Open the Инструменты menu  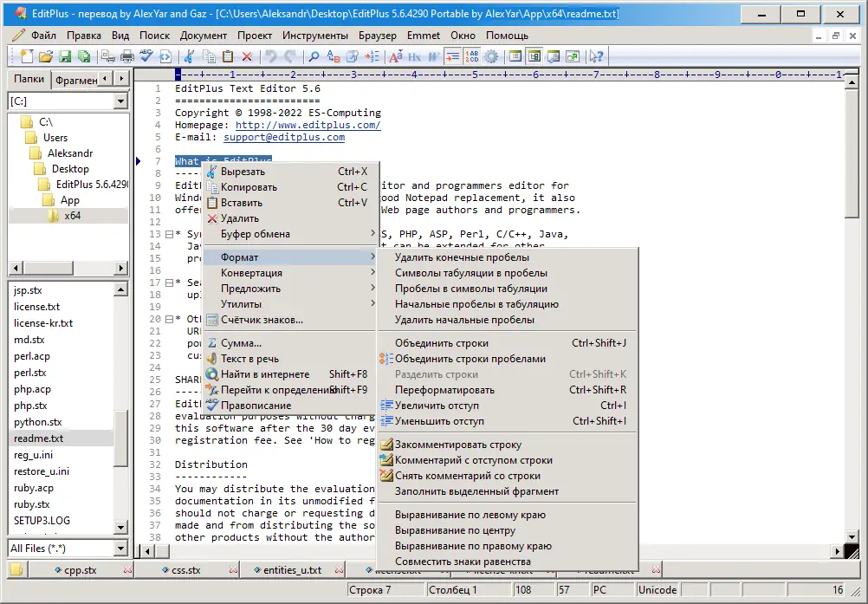coord(315,36)
